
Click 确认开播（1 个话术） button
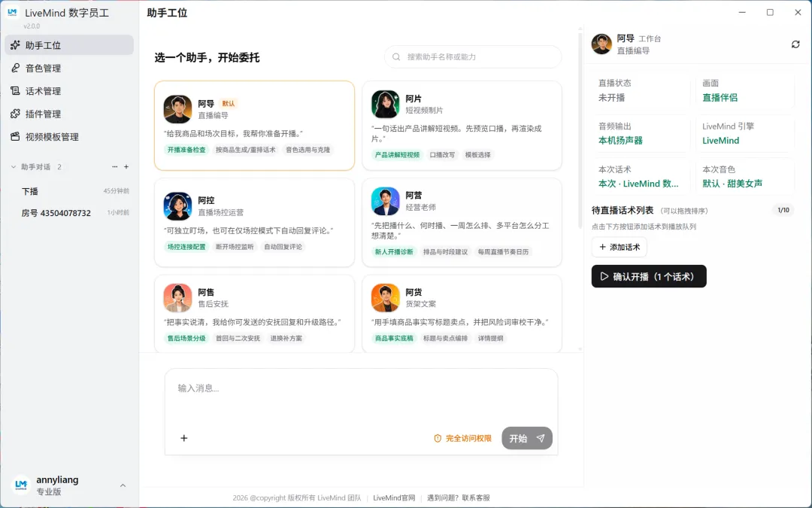(649, 276)
